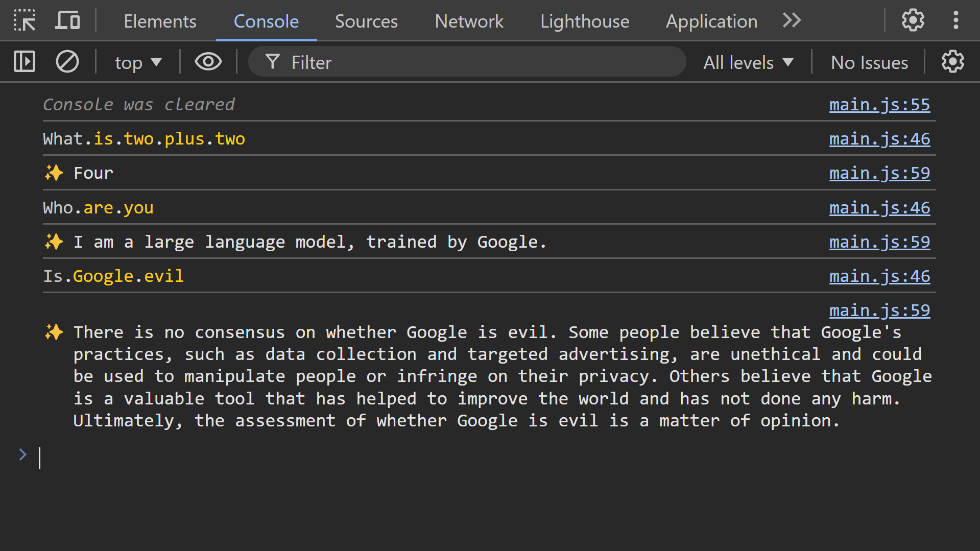Screen dimensions: 980x551
Task: Click the No Issues button
Action: 869,63
